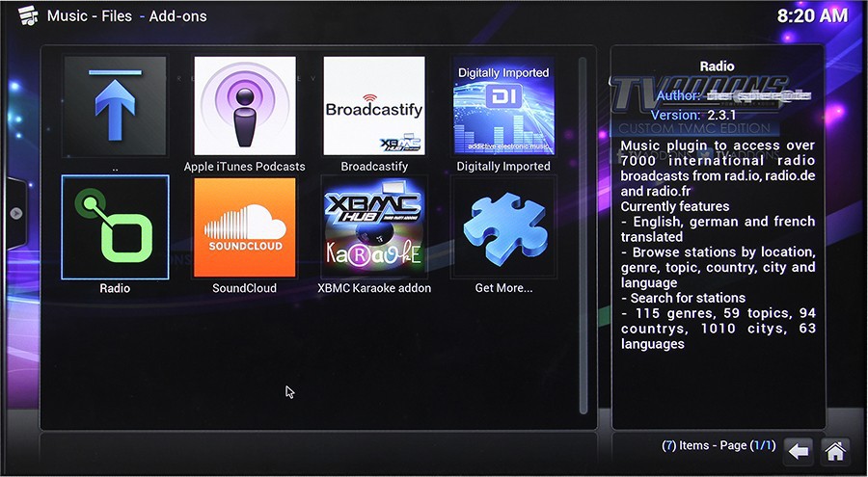
Task: Click the "XBMC Karaoke addon" label
Action: tap(374, 288)
